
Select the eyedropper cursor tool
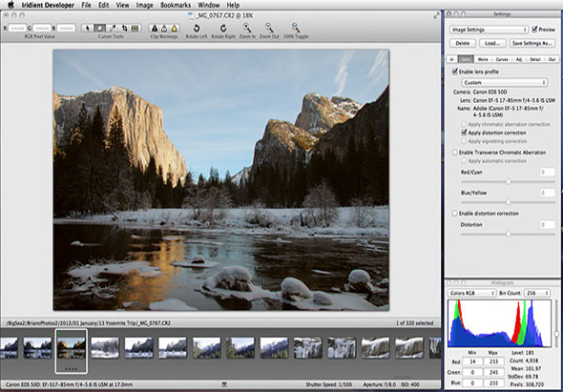[113, 28]
